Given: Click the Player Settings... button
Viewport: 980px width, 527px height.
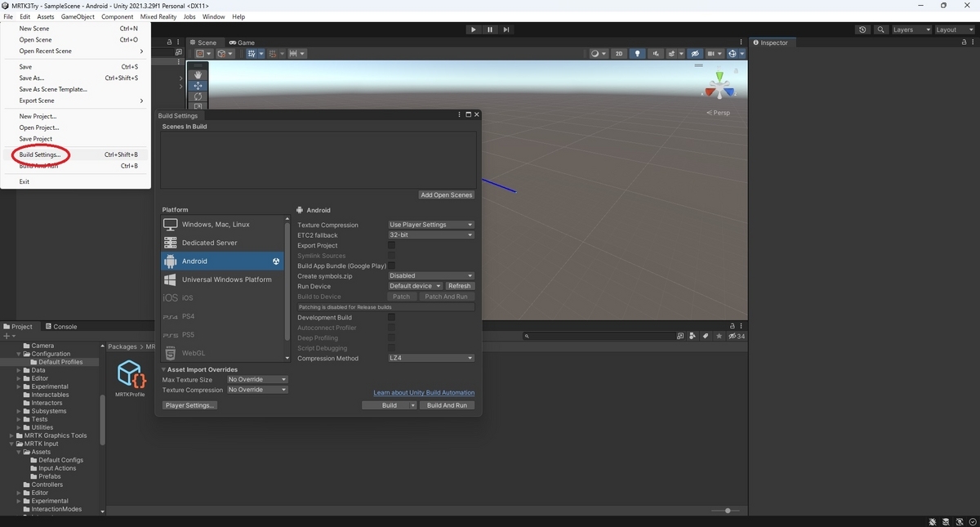Looking at the screenshot, I should pyautogui.click(x=189, y=405).
